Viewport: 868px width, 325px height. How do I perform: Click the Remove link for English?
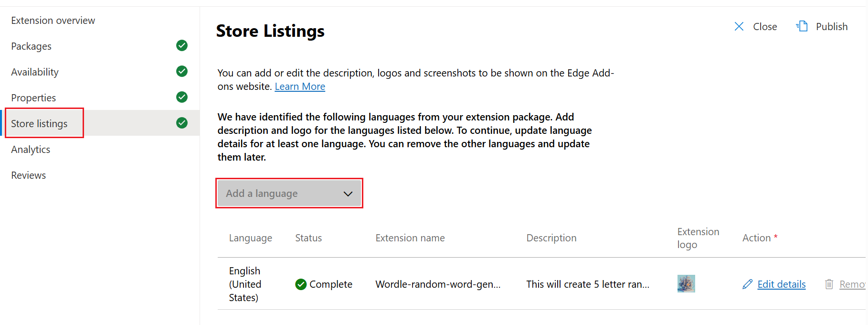tap(852, 284)
